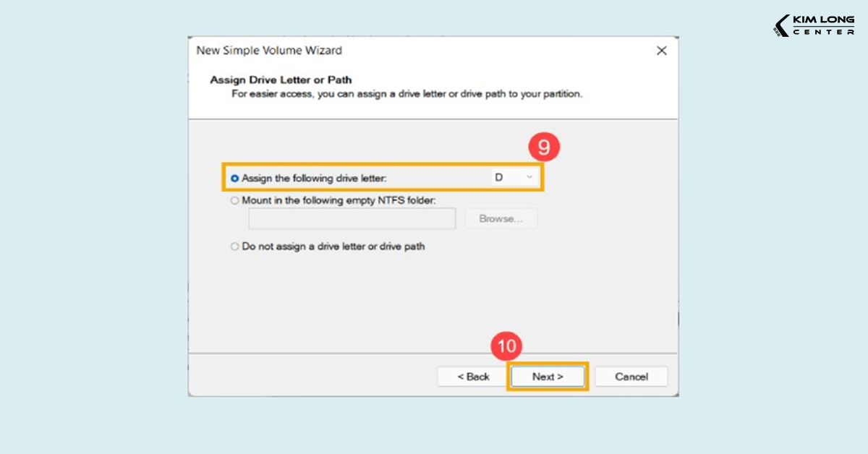Screen dimensions: 868x454
Task: Go to previous step with Back button
Action: tap(473, 377)
